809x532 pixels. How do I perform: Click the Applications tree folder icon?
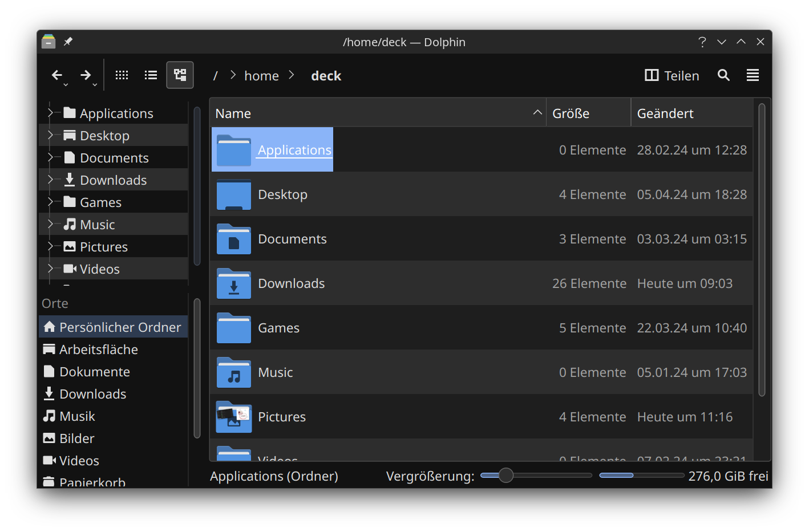pyautogui.click(x=70, y=113)
